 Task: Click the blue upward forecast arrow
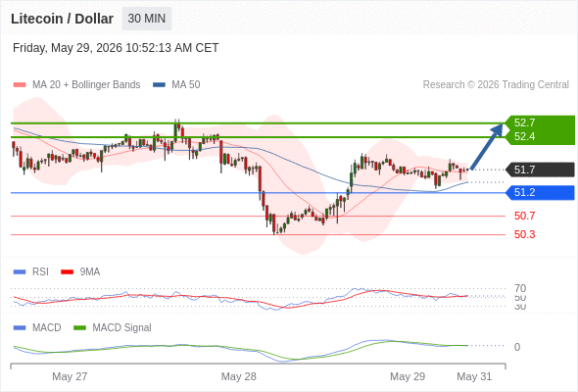coord(487,146)
